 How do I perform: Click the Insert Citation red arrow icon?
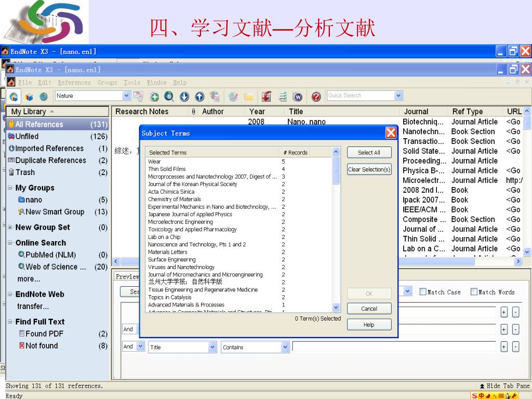point(267,97)
